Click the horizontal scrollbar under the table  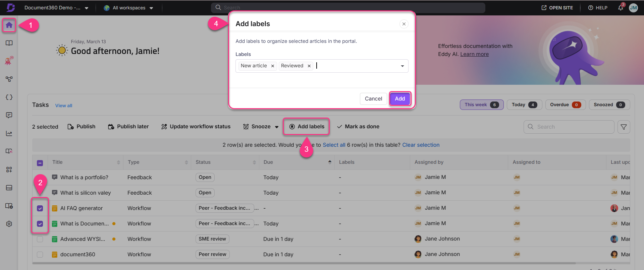(304, 263)
